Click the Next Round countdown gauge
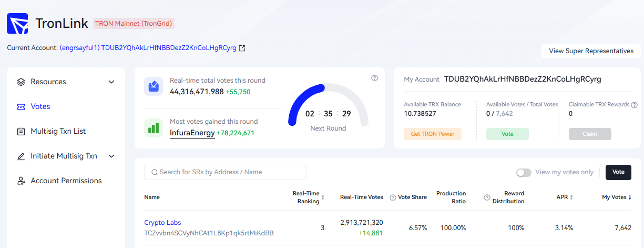Image resolution: width=644 pixels, height=248 pixels. 329,105
